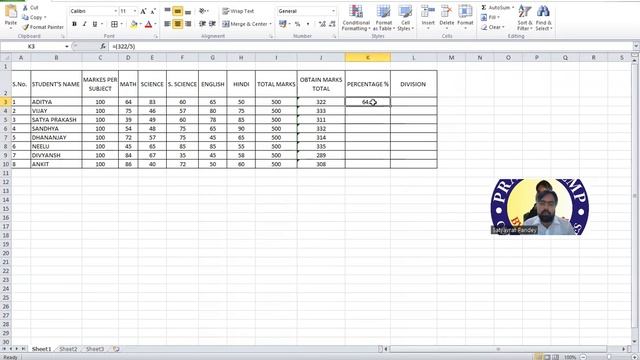Click Decrease Indent icon
This screenshot has width=640, height=360.
pos(202,24)
